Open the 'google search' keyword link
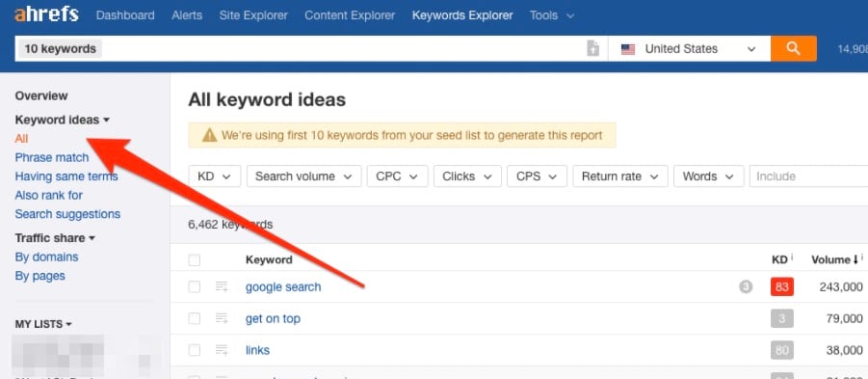The height and width of the screenshot is (379, 868). click(283, 287)
